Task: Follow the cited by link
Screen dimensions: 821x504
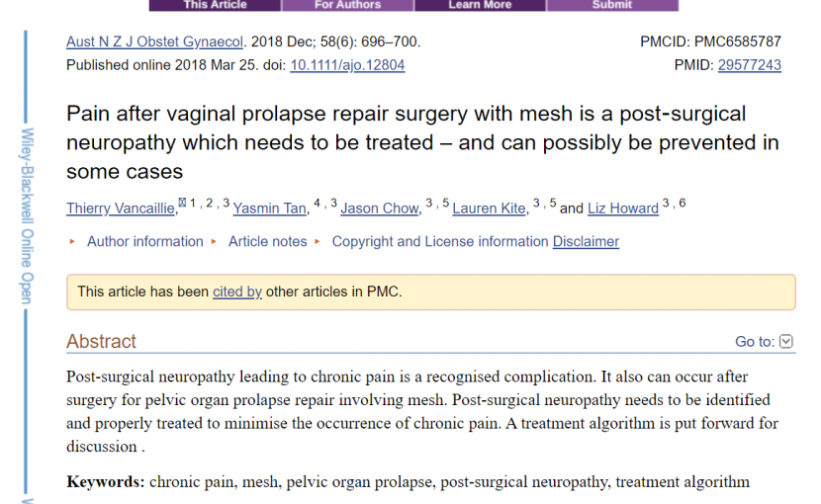Action: [x=237, y=292]
